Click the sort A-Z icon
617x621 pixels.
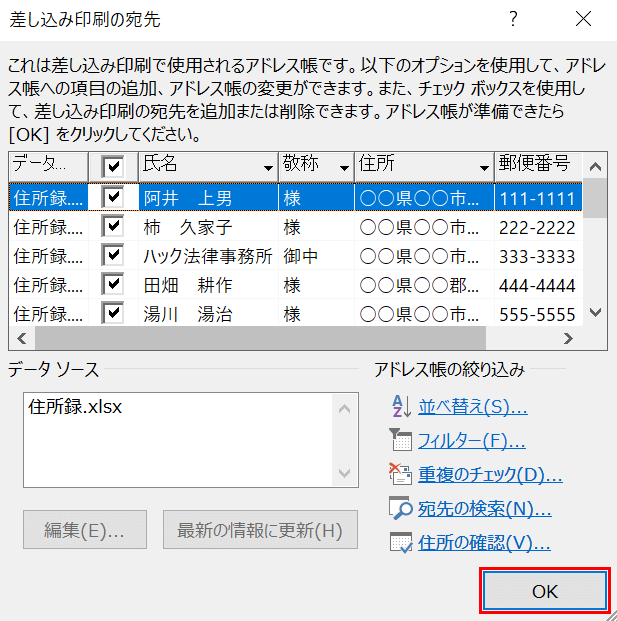(401, 406)
